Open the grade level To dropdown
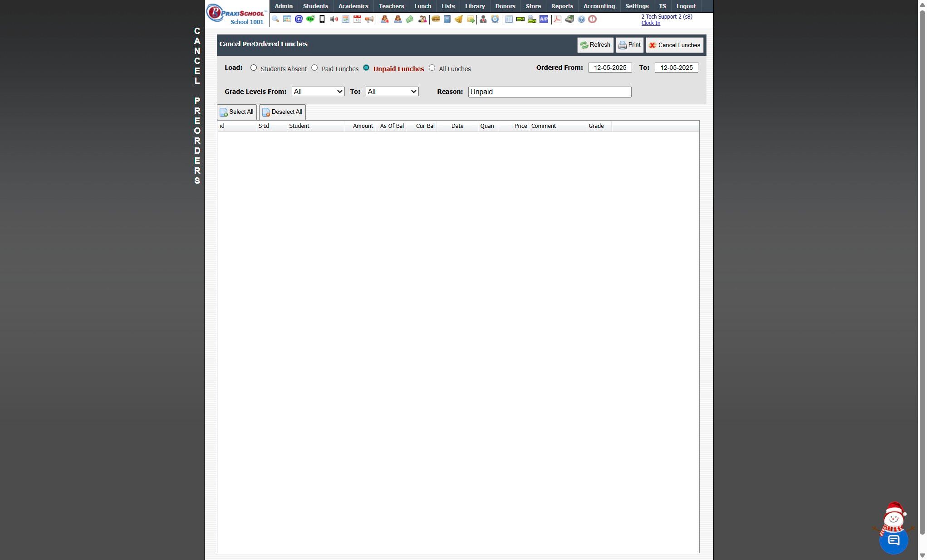This screenshot has width=927, height=560. [x=392, y=92]
